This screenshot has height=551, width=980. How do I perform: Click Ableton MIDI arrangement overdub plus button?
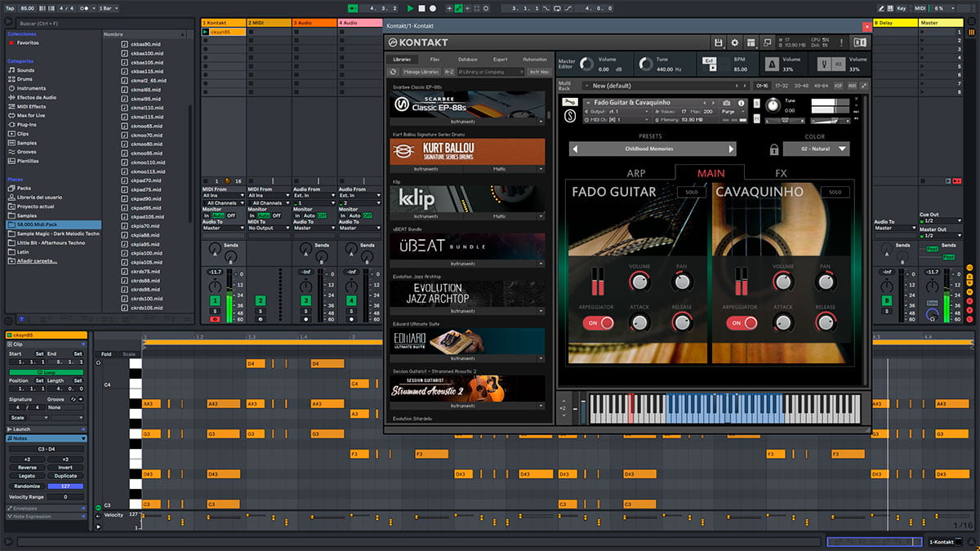click(x=448, y=8)
